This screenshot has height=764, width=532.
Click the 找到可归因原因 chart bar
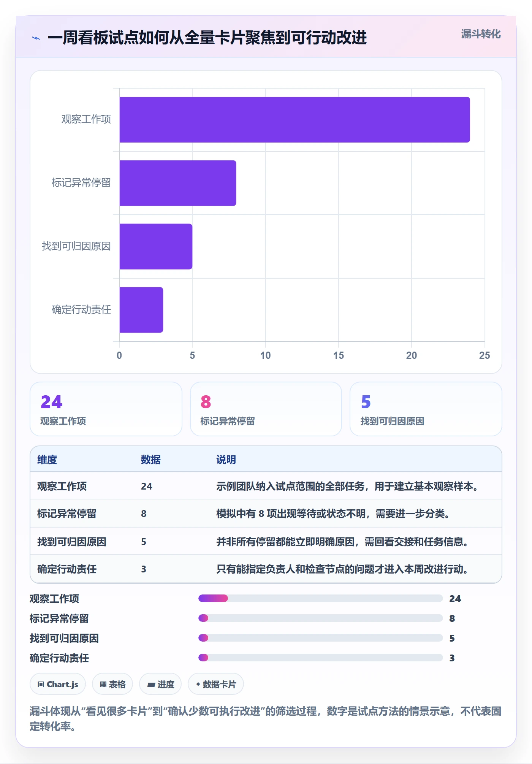[156, 246]
